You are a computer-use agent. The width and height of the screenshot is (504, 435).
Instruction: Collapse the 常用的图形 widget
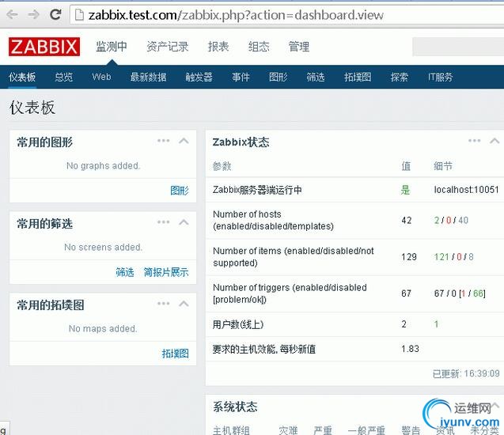[184, 141]
